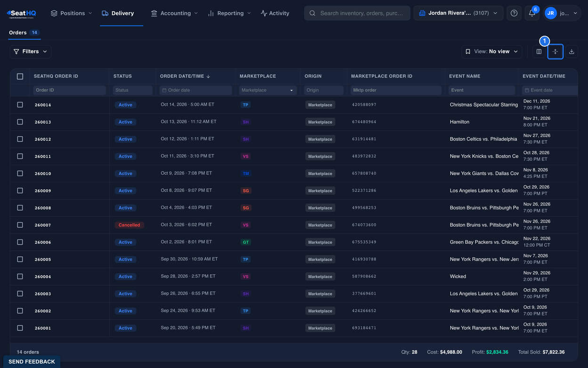Viewport: 588px width, 368px height.
Task: Open the Jordan Rivera account selector
Action: tap(458, 13)
